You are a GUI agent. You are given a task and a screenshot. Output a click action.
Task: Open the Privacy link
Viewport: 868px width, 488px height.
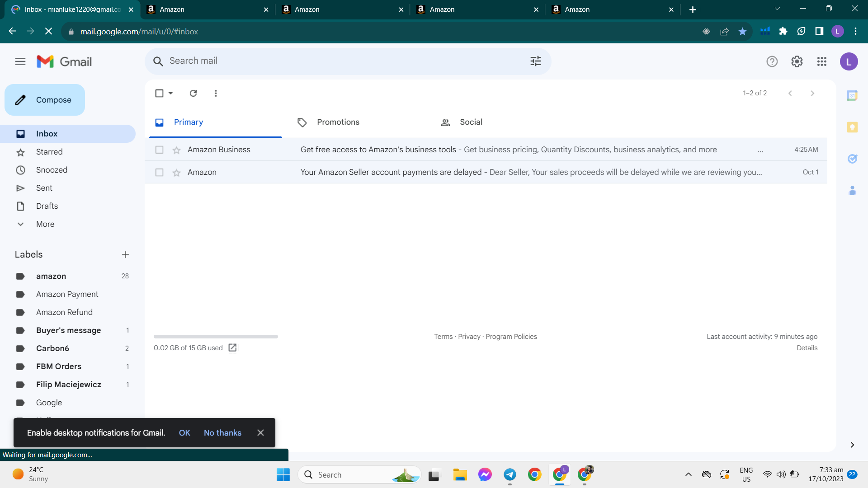(469, 337)
